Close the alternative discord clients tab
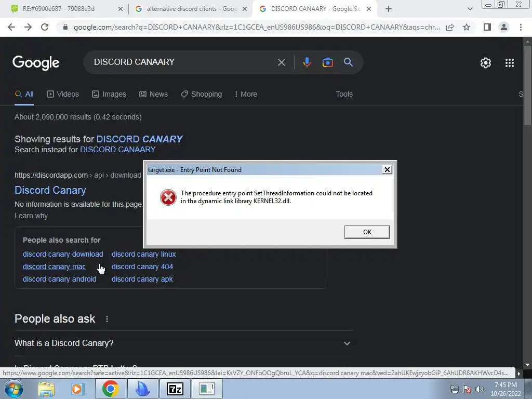 pos(244,9)
